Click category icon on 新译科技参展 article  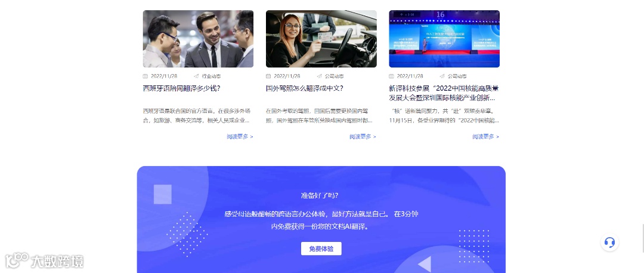(x=442, y=76)
